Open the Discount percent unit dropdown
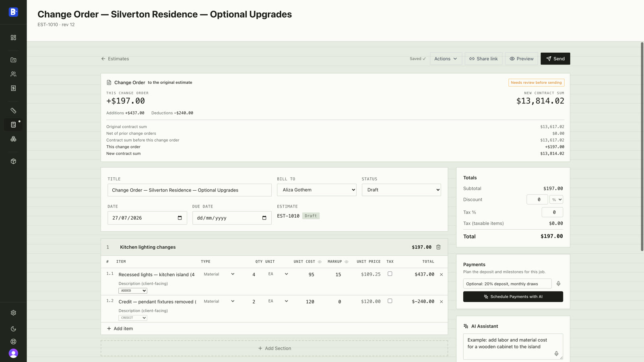The image size is (644, 362). coord(556,200)
